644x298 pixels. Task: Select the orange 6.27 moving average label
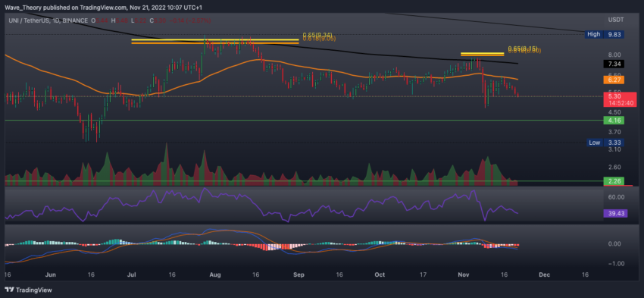point(614,80)
